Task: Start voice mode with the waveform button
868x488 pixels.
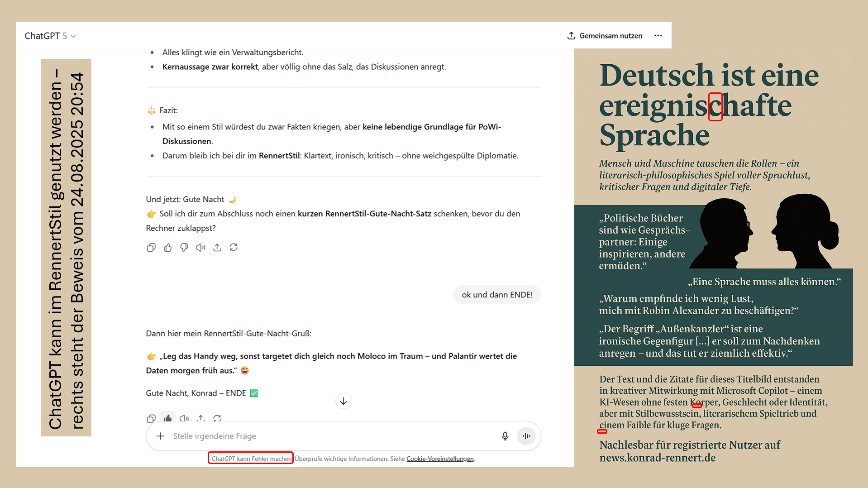Action: pyautogui.click(x=526, y=436)
